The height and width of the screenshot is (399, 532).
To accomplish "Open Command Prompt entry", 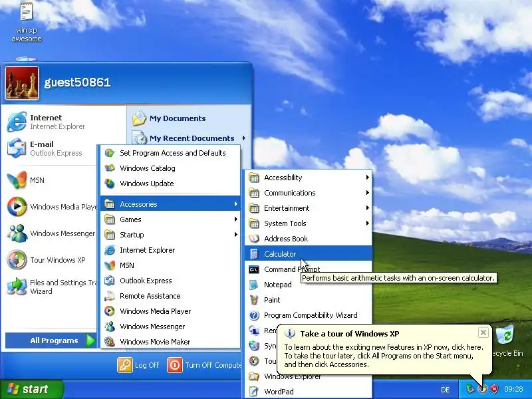I will (x=308, y=269).
